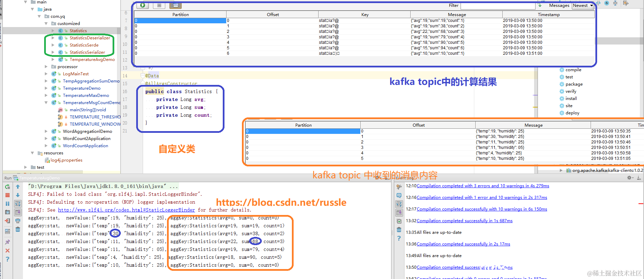Pause the program output in Run panel
Screen dimensions: 644x279
(8, 204)
